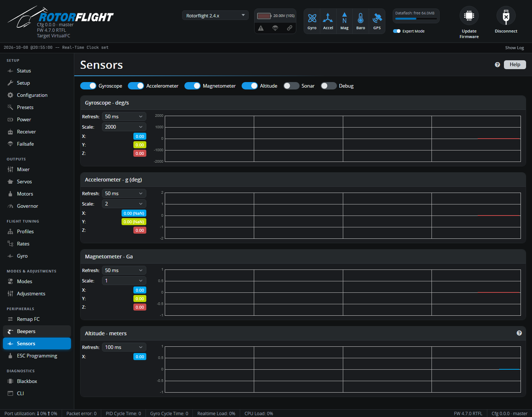Image resolution: width=532 pixels, height=417 pixels.
Task: Enable the Debug graph switch
Action: click(x=329, y=86)
